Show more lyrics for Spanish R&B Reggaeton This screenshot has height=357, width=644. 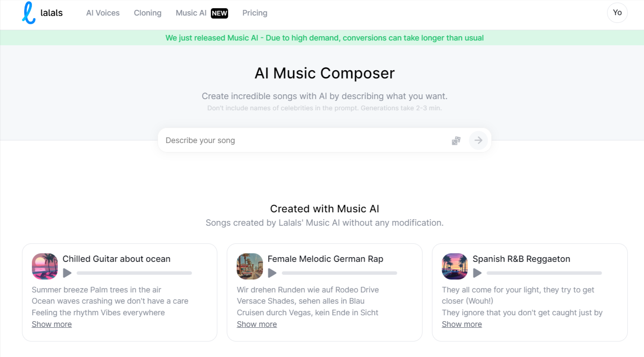click(462, 324)
